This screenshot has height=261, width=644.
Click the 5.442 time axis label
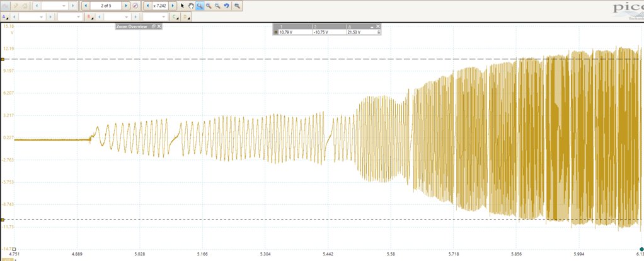pos(328,255)
